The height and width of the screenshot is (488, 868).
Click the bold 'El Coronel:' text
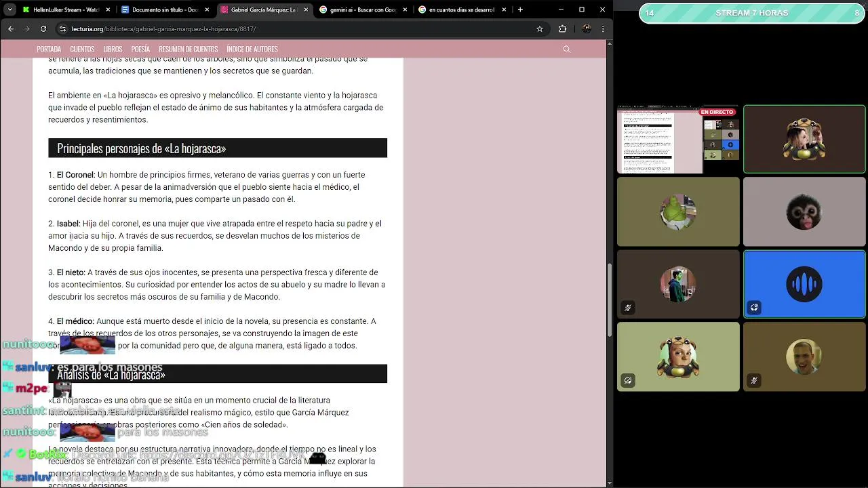pos(76,175)
